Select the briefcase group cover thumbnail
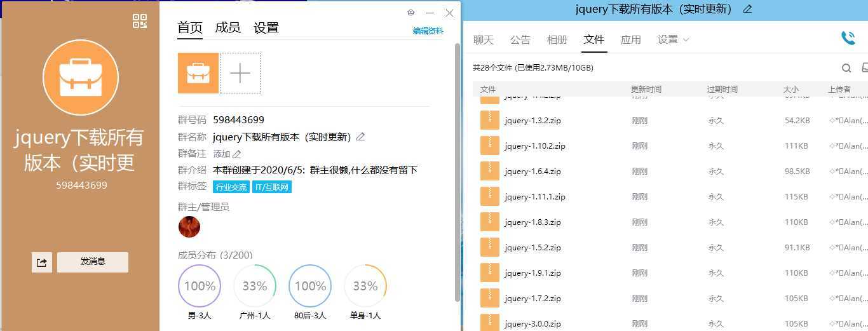Image resolution: width=868 pixels, height=331 pixels. click(198, 73)
